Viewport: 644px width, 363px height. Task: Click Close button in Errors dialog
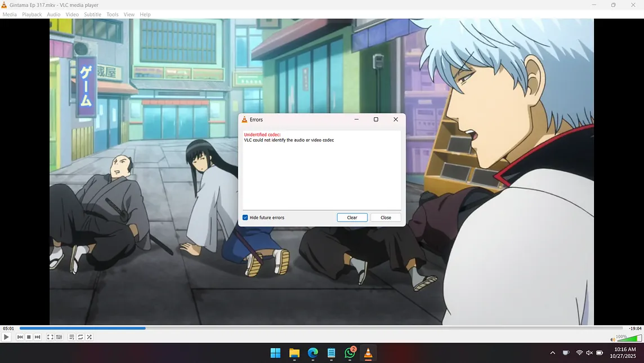coord(386,218)
